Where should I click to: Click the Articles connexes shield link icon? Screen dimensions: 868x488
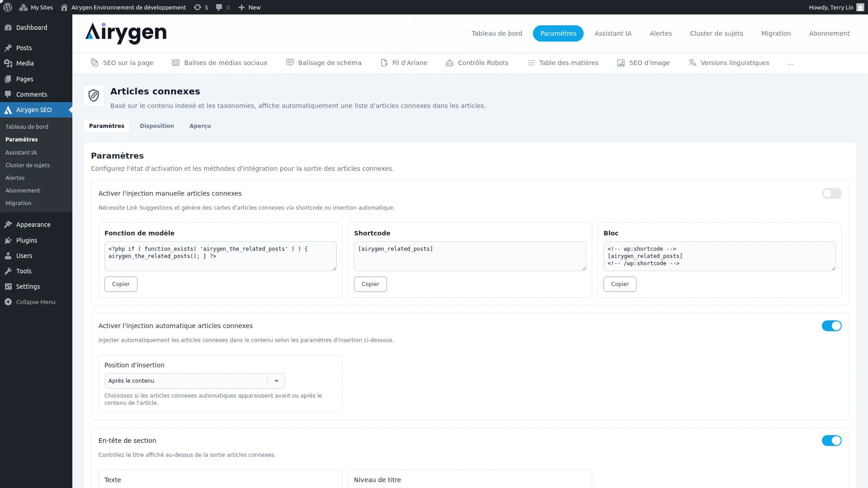[94, 96]
